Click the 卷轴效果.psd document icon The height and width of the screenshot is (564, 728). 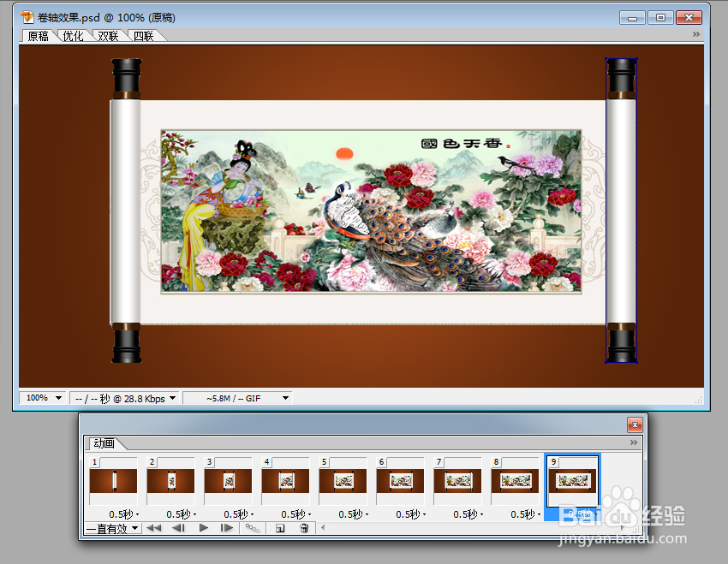pos(27,17)
